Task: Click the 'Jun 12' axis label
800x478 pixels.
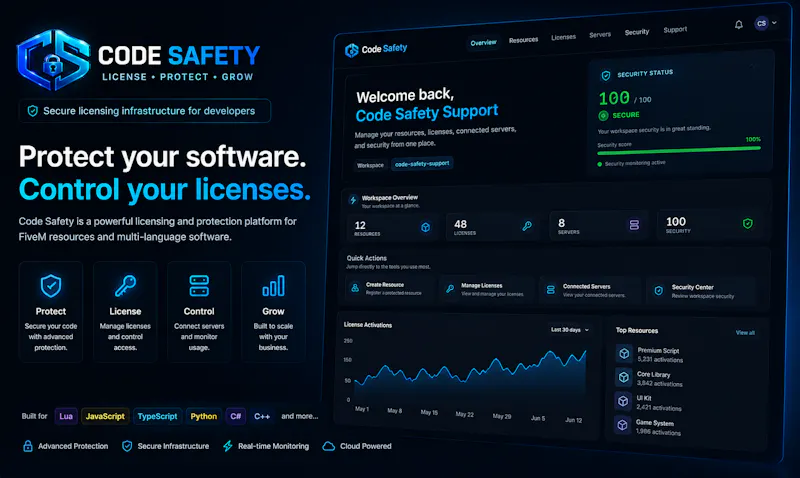Action: (573, 420)
